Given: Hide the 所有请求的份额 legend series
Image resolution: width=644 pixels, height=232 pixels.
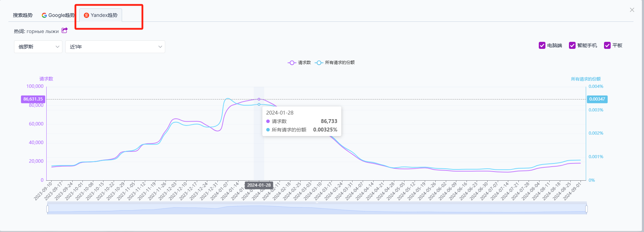Looking at the screenshot, I should click(x=335, y=63).
